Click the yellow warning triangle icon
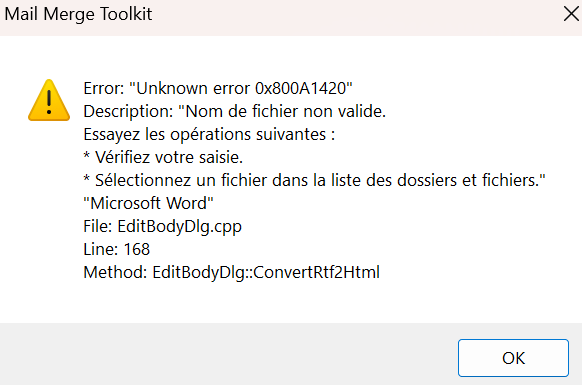This screenshot has width=582, height=385. point(49,100)
